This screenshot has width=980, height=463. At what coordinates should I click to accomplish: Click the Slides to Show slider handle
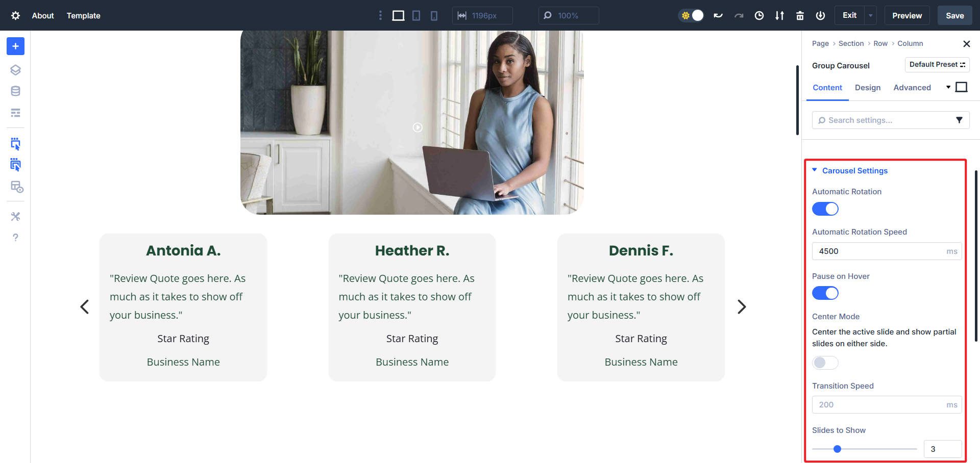837,449
